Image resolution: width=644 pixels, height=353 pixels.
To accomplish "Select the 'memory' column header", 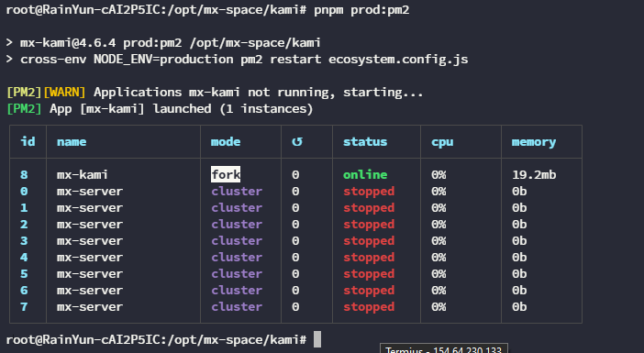I will point(534,142).
